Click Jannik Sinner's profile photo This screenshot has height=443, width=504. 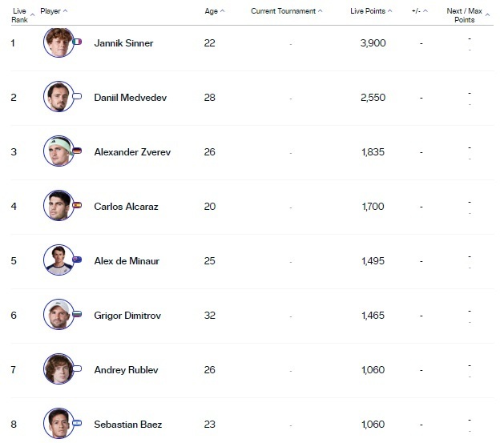pos(57,42)
